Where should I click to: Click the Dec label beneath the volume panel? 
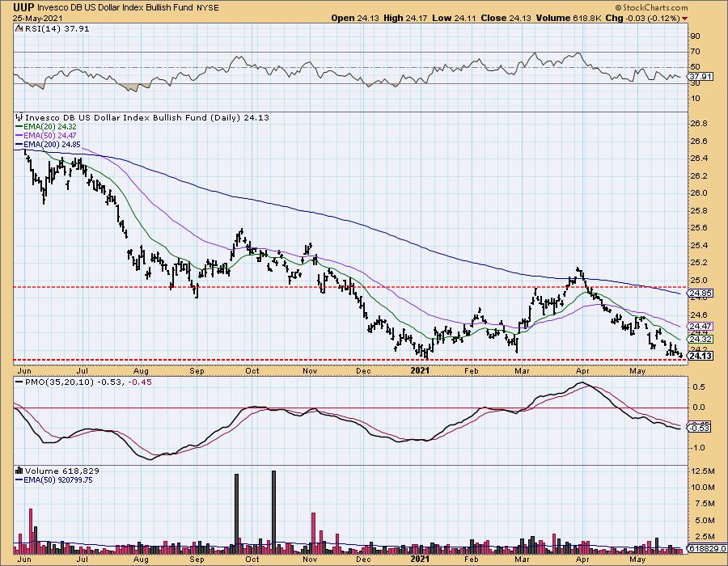363,560
